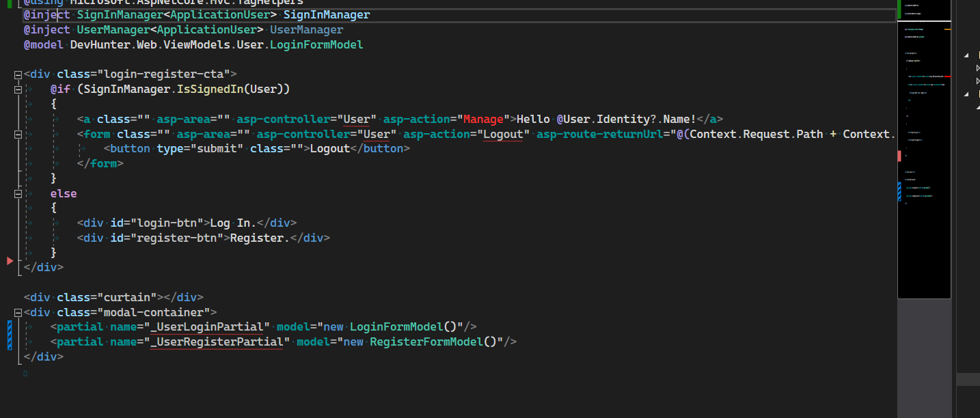This screenshot has width=980, height=418.
Task: Click the IsSignedIn method call
Action: [210, 89]
